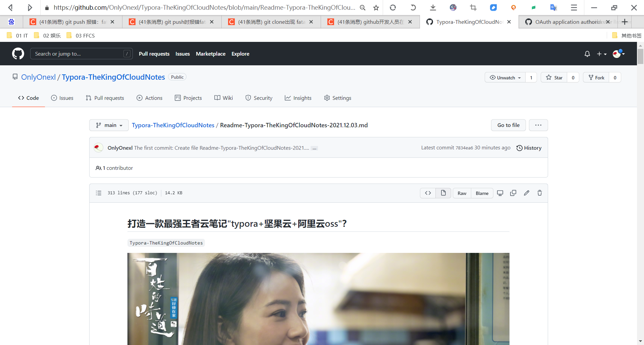Click the page vertical scrollbar thumb
The width and height of the screenshot is (644, 345).
(x=640, y=56)
